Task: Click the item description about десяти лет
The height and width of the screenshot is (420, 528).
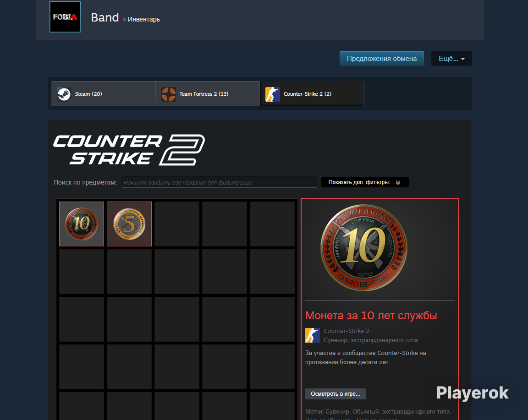Action: coord(366,357)
